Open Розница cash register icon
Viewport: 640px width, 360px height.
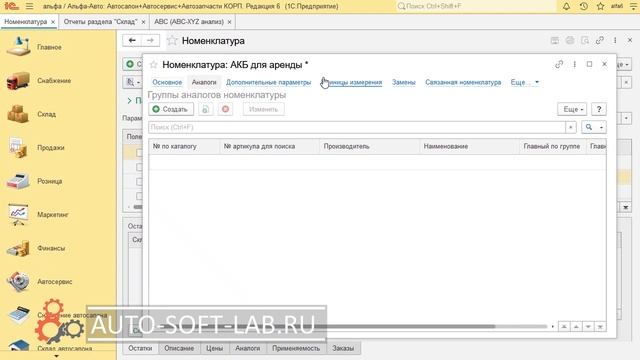18,181
